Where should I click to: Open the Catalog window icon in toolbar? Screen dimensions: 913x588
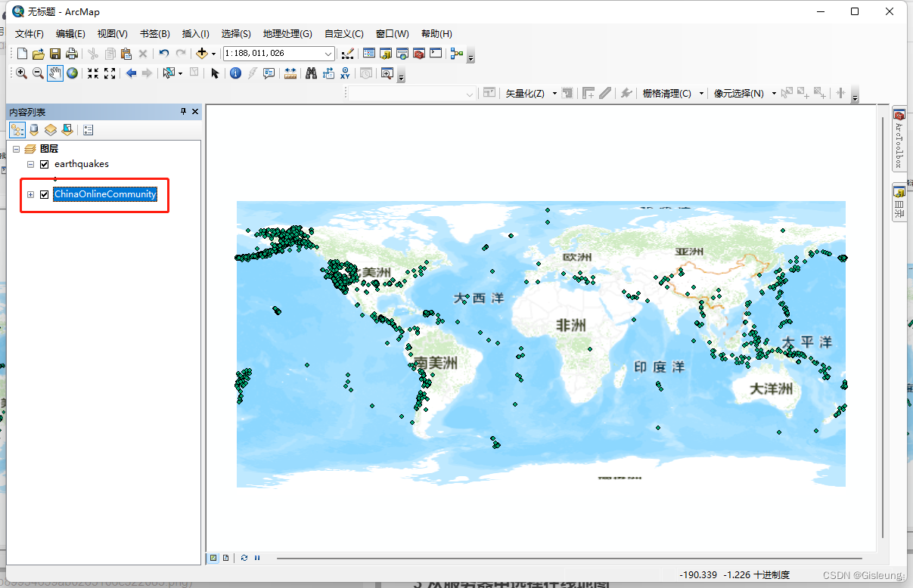(x=386, y=54)
